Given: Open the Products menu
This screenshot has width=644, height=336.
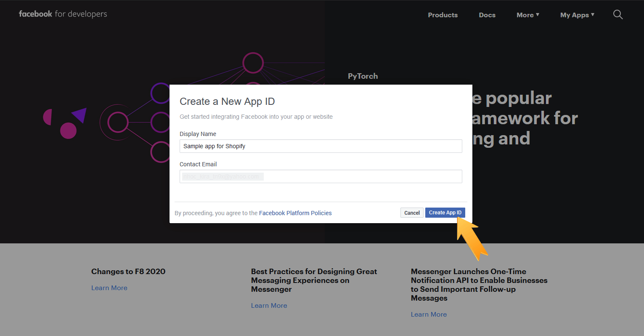Looking at the screenshot, I should 443,15.
